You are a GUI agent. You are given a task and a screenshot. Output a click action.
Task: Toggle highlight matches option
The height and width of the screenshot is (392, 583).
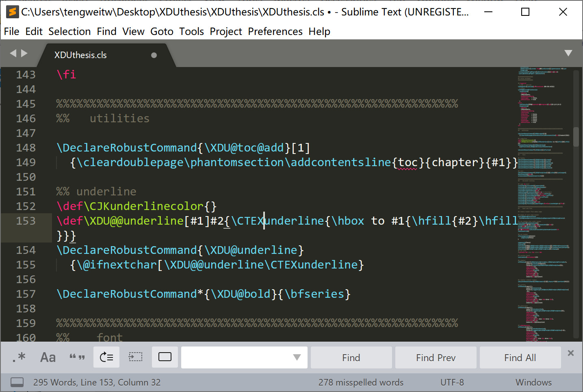click(165, 357)
